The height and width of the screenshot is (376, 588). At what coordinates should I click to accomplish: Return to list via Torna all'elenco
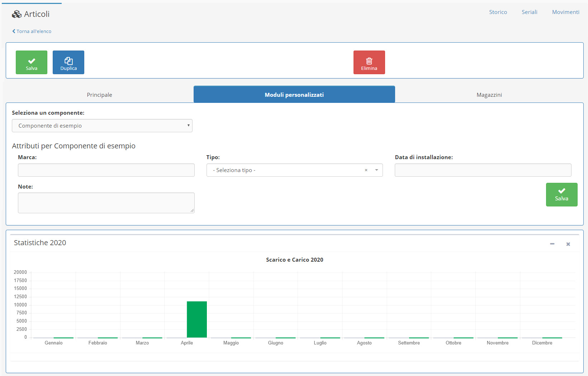click(32, 32)
